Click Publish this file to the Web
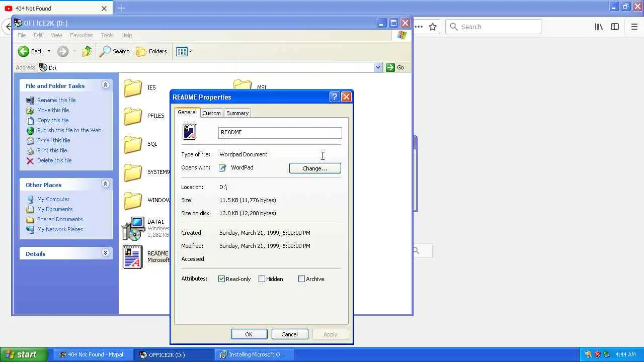This screenshot has height=362, width=644. (69, 130)
